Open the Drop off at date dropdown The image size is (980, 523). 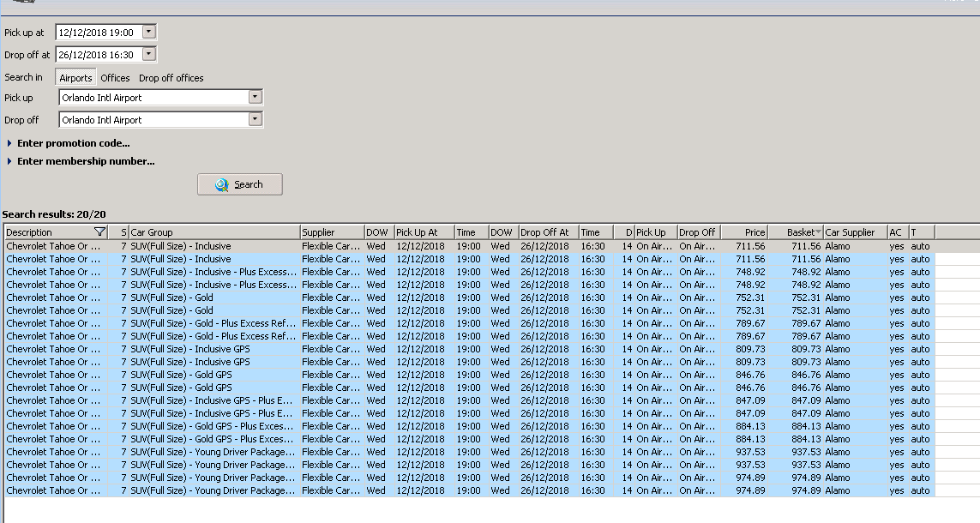[x=149, y=54]
